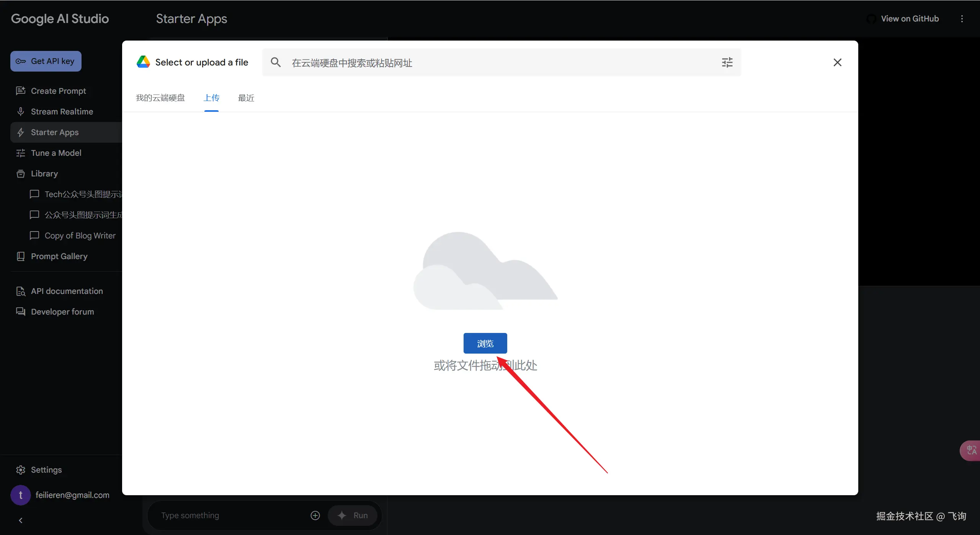Click the translate floating icon

pyautogui.click(x=971, y=450)
